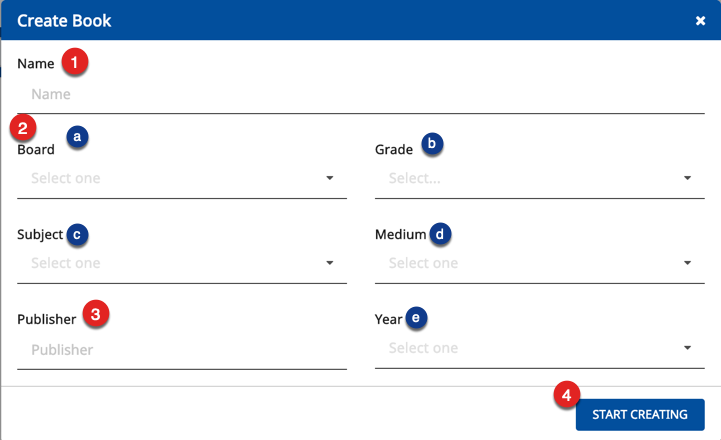Focus the Name text field
721x440 pixels.
point(360,94)
